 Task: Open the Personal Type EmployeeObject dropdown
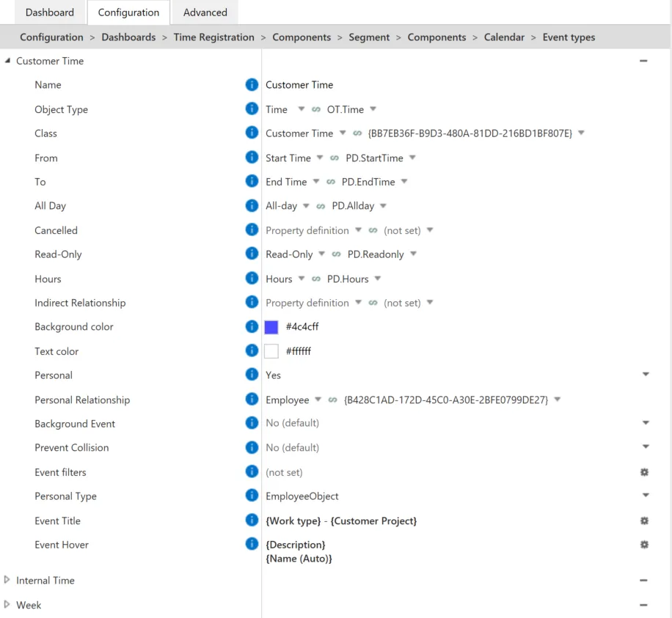646,495
